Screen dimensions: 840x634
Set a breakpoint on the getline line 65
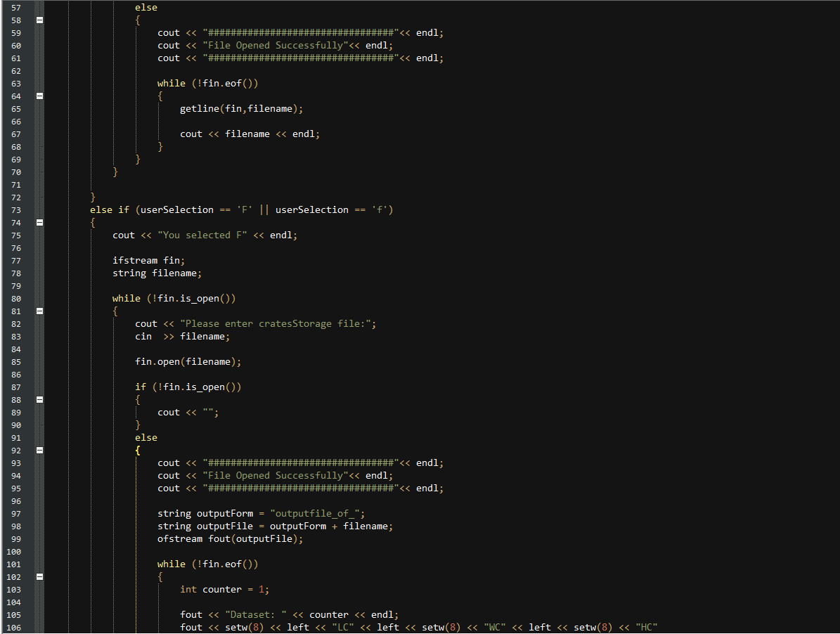(6, 108)
